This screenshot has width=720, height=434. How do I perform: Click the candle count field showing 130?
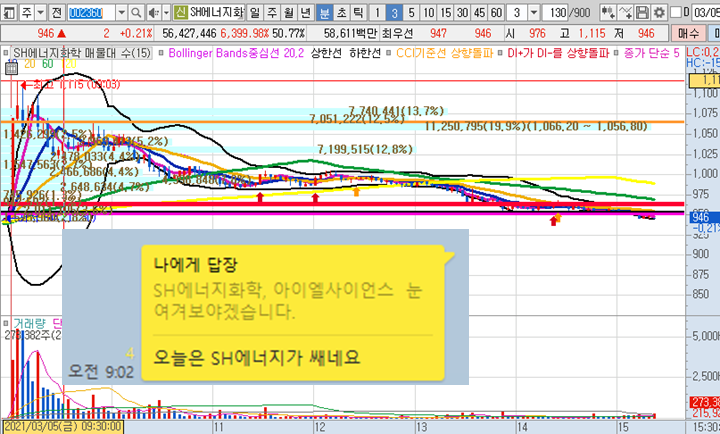(555, 12)
